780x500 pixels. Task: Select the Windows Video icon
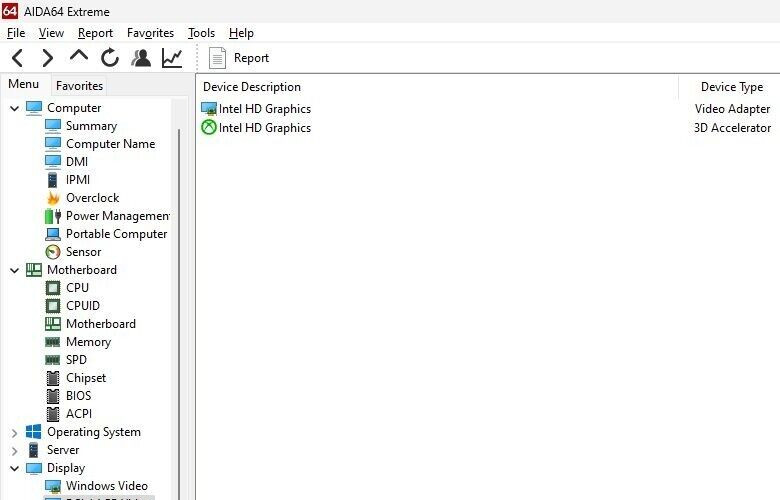(53, 486)
